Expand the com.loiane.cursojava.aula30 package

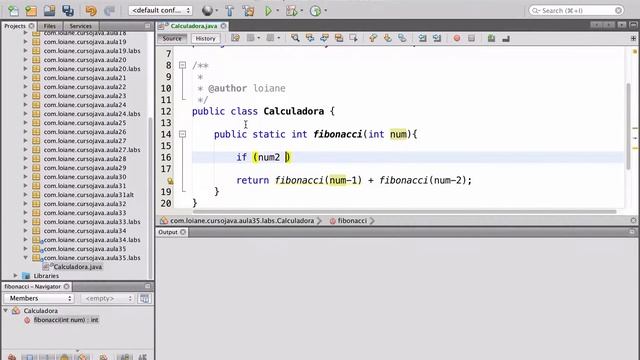(26, 177)
